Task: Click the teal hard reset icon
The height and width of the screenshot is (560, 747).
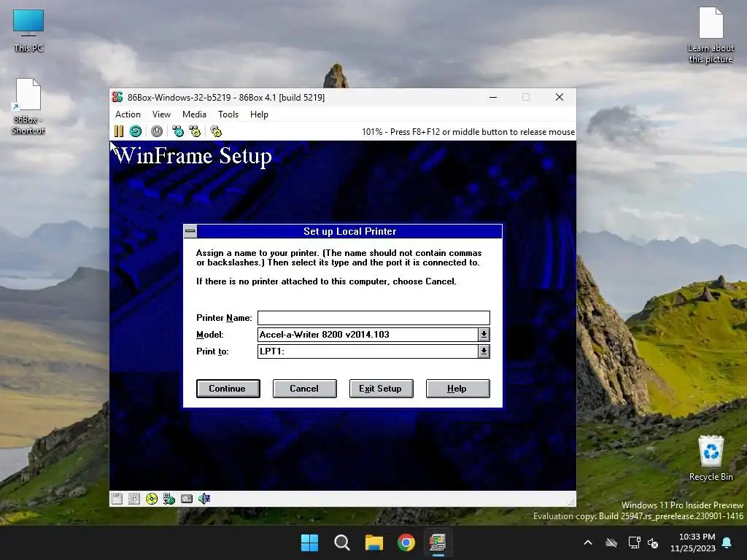Action: 136,131
